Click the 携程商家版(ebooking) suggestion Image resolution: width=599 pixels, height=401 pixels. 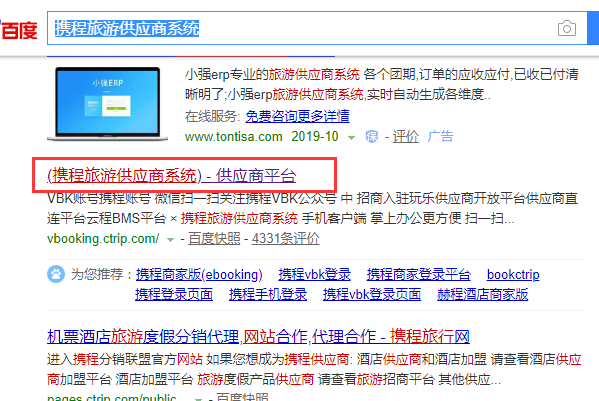tap(199, 275)
